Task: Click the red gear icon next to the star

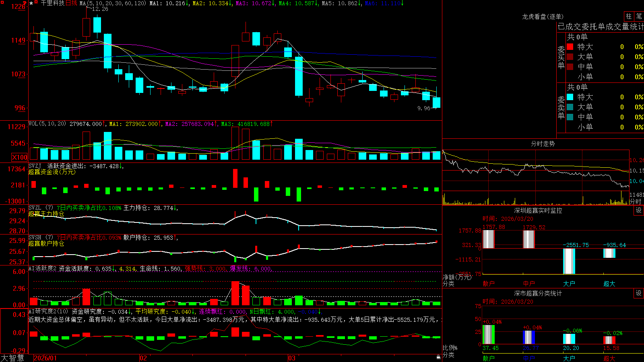Action: click(x=36, y=2)
